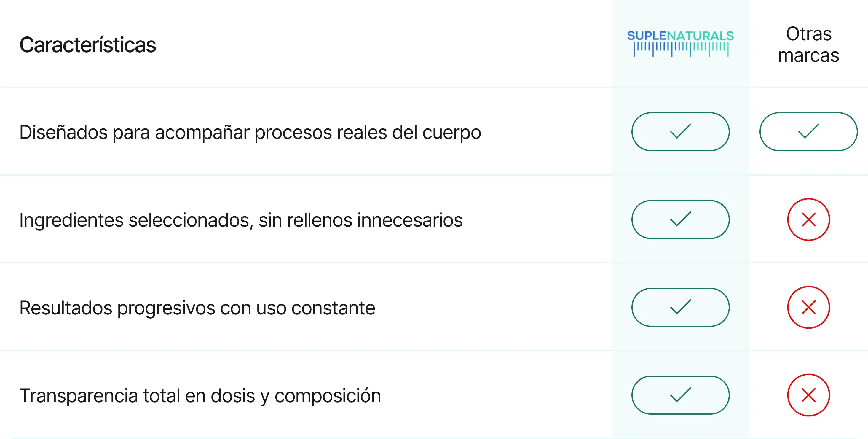
Task: Click the word 'Transparencia' in last row
Action: point(79,395)
